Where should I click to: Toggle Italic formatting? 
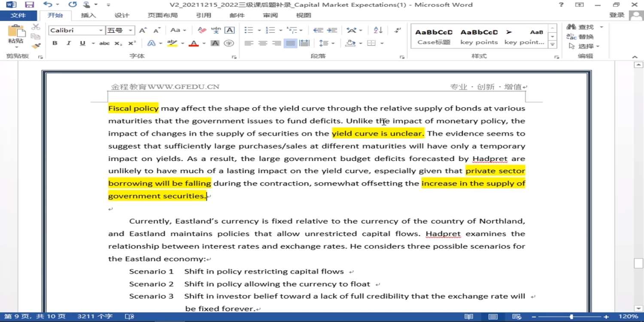[68, 43]
